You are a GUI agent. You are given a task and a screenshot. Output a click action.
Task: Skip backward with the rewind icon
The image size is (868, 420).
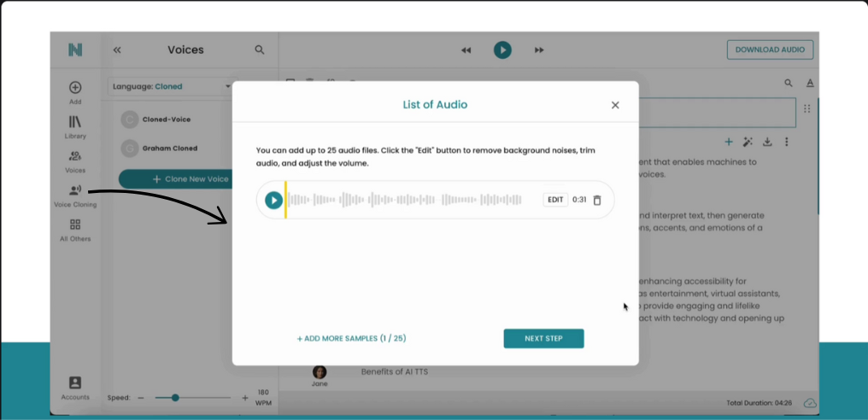[466, 50]
